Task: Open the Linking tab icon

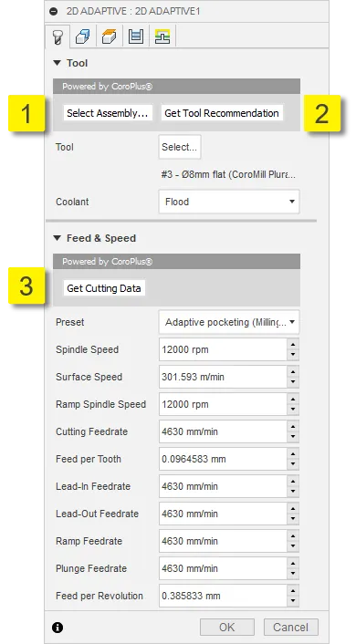Action: (162, 36)
